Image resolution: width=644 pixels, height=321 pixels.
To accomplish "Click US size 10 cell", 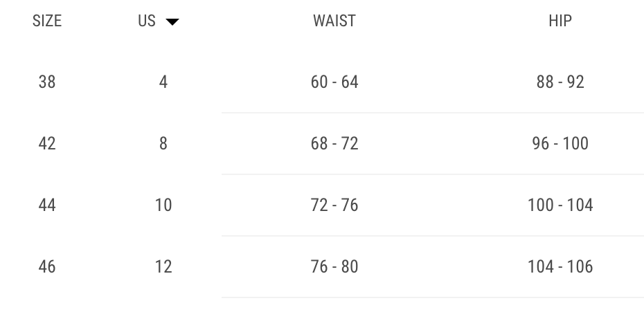I will point(163,205).
